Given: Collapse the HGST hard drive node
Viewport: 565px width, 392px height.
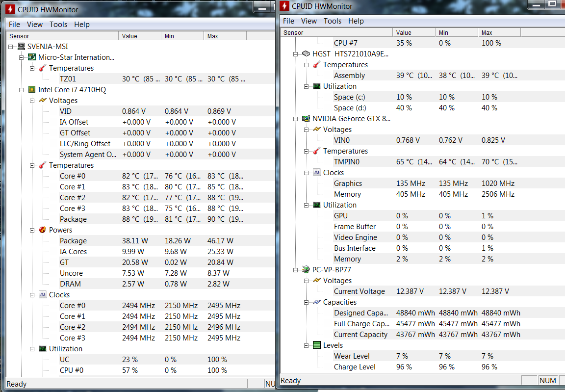Looking at the screenshot, I should point(295,54).
